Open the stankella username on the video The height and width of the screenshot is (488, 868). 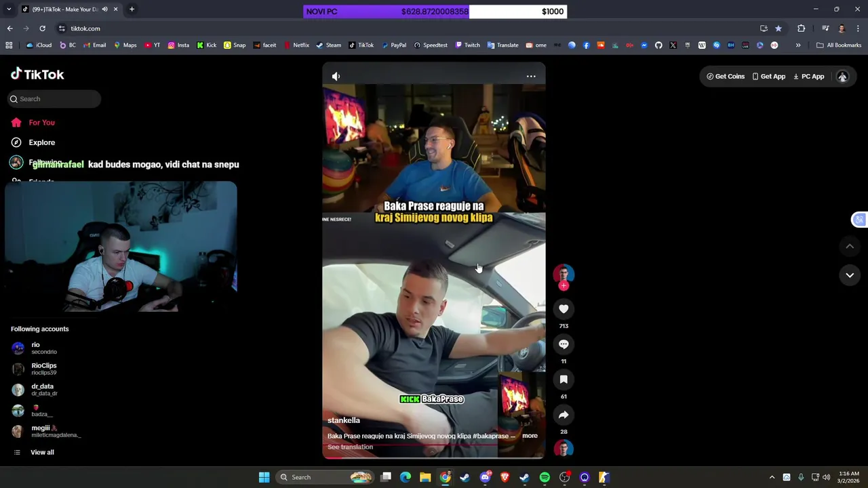pyautogui.click(x=344, y=420)
